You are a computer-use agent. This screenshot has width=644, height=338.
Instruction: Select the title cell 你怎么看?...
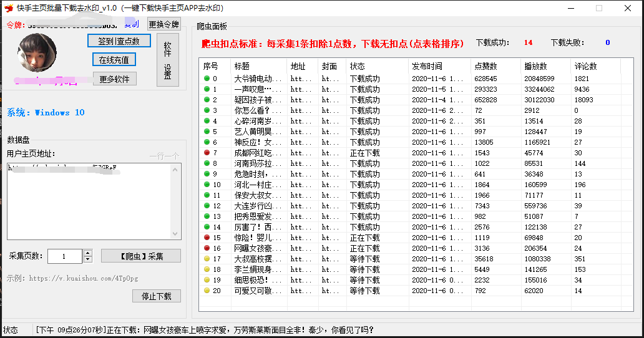(x=258, y=110)
